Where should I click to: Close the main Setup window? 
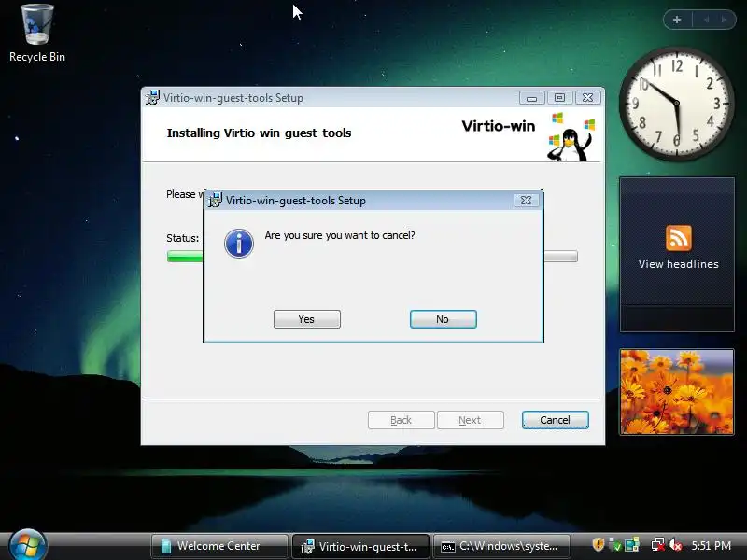click(x=588, y=98)
